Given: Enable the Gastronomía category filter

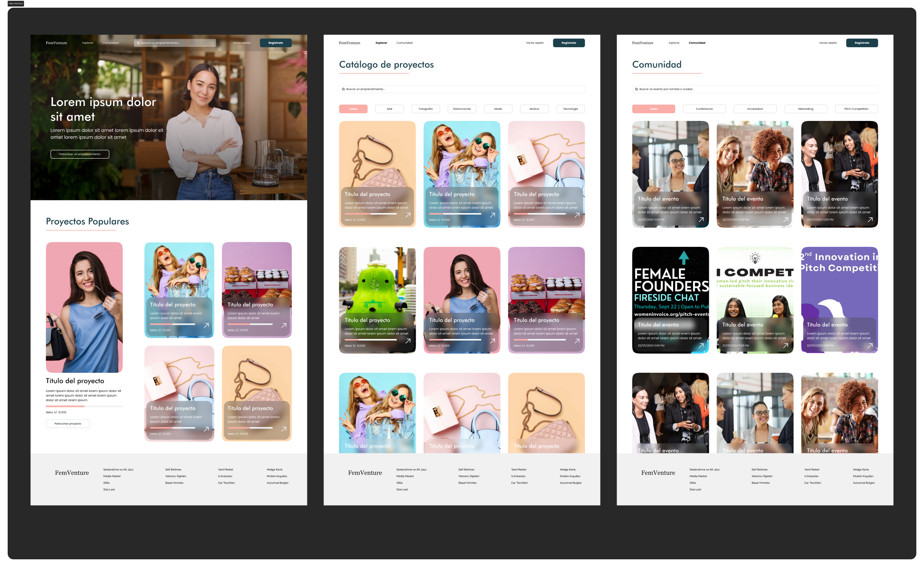Looking at the screenshot, I should [461, 109].
